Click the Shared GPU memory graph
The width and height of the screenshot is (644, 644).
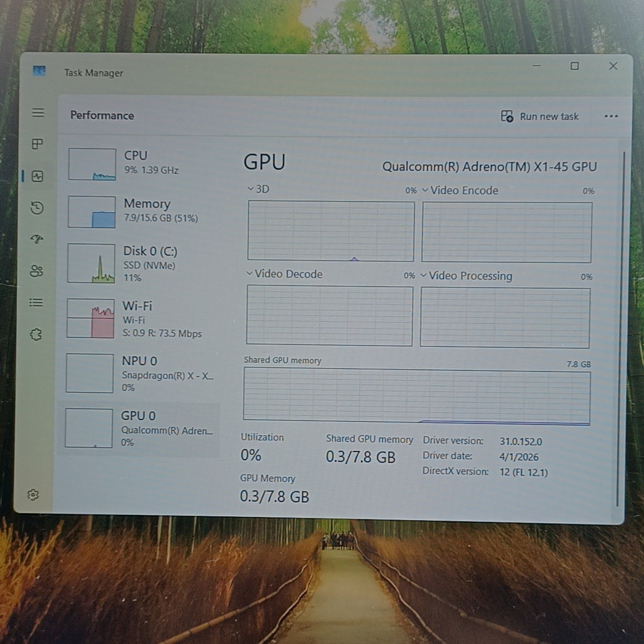click(416, 396)
